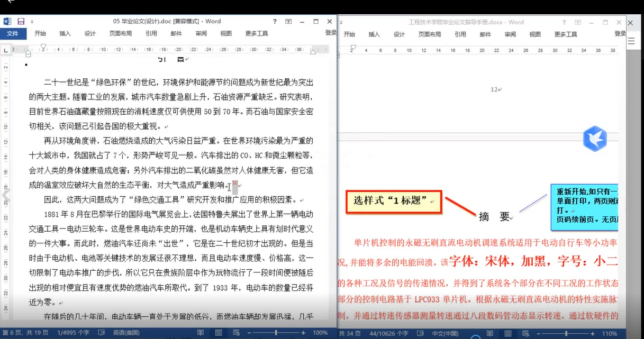
Task: Expand the Quick Access Toolbar customize dropdown
Action: [x=32, y=22]
